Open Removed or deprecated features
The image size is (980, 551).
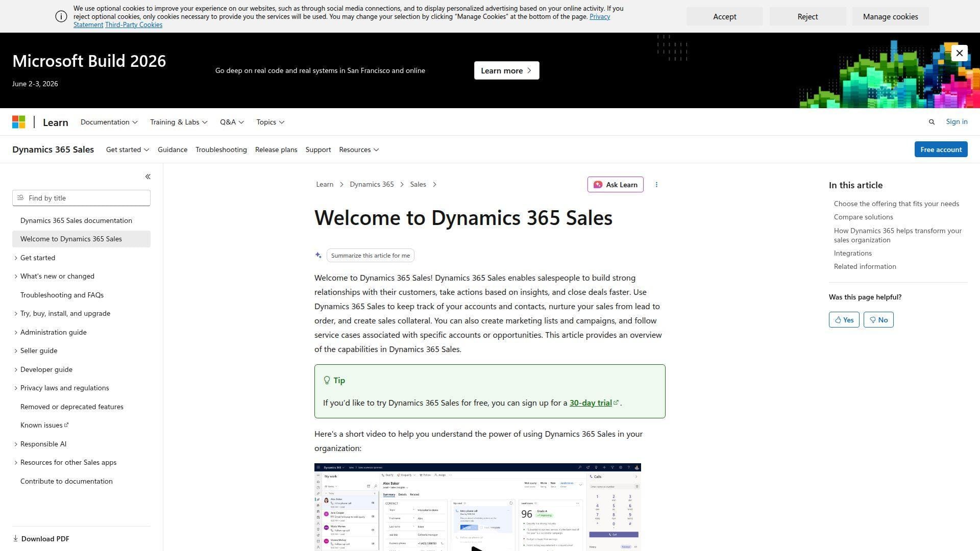click(x=81, y=407)
